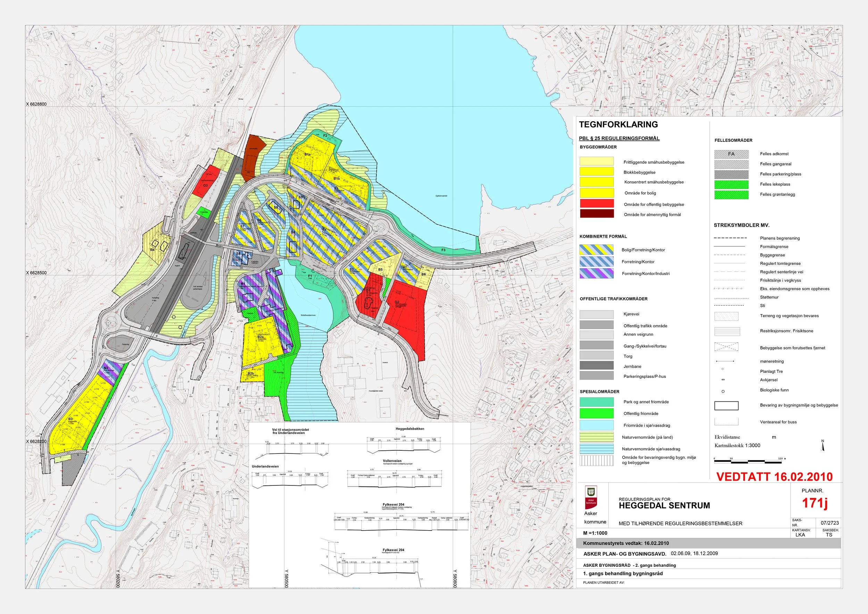The width and height of the screenshot is (868, 614).
Task: Click the red plan number 171j
Action: [x=815, y=503]
